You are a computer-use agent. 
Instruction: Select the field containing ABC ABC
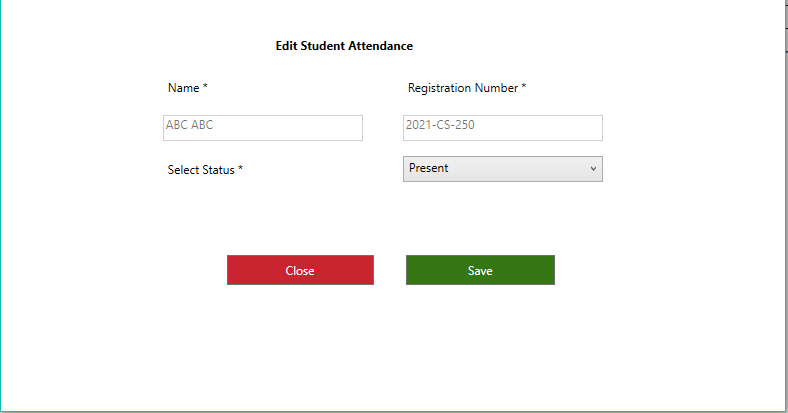pyautogui.click(x=263, y=128)
